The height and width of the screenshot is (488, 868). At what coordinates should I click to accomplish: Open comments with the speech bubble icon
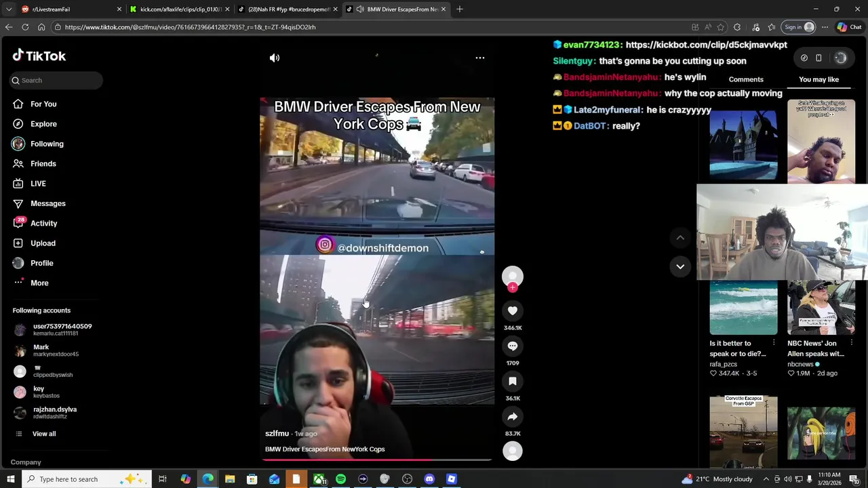point(513,346)
